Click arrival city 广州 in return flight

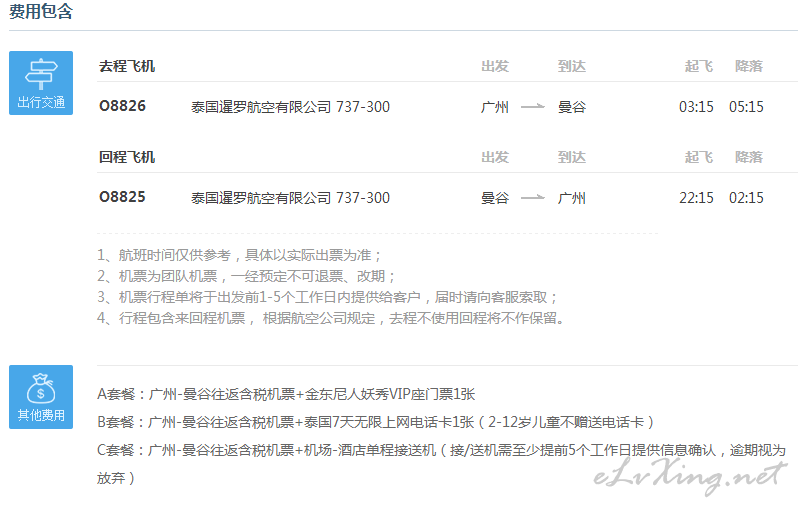[x=572, y=198]
